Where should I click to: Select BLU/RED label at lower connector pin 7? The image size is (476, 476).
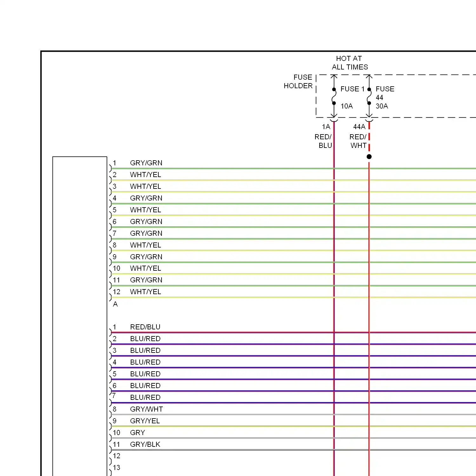(145, 397)
